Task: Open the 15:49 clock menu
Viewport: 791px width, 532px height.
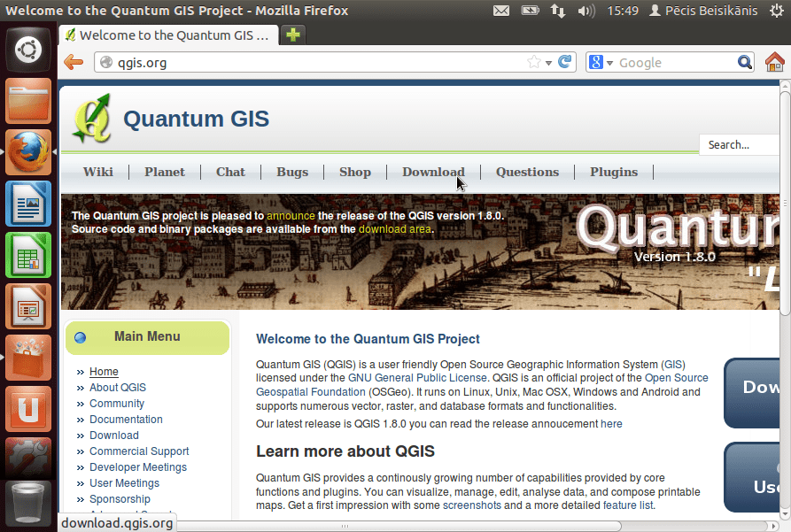Action: pos(623,11)
